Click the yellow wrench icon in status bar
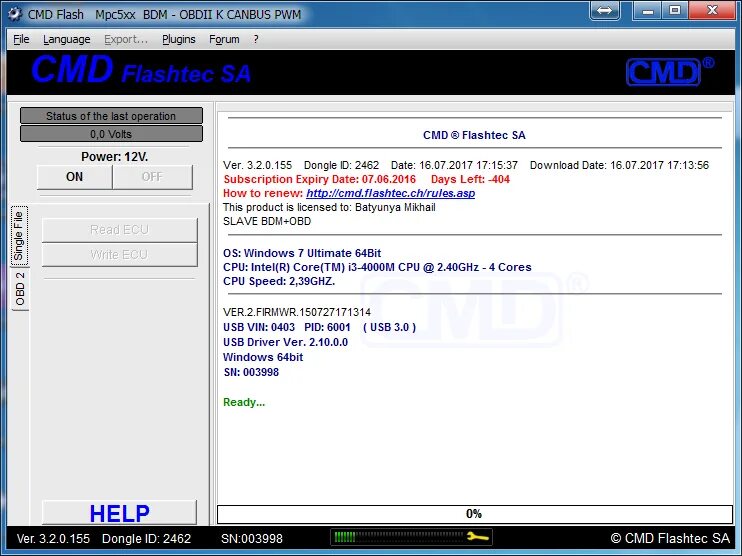The height and width of the screenshot is (556, 742). [478, 537]
